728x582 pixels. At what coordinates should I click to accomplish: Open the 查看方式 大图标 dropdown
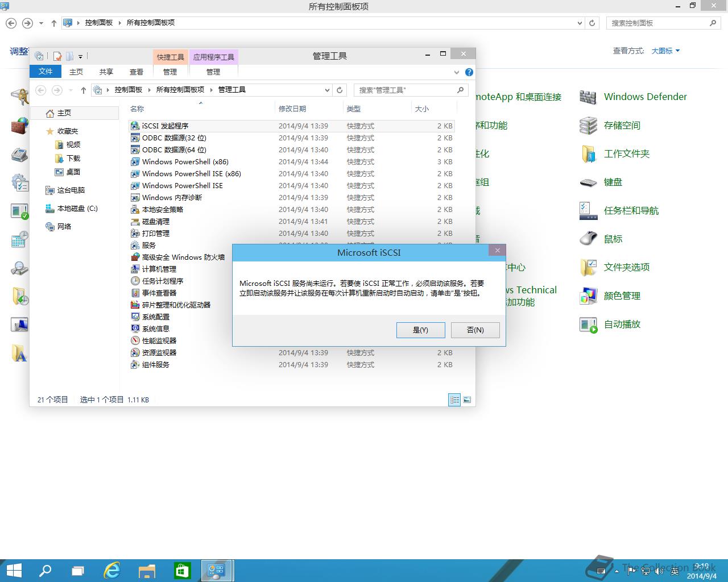665,51
